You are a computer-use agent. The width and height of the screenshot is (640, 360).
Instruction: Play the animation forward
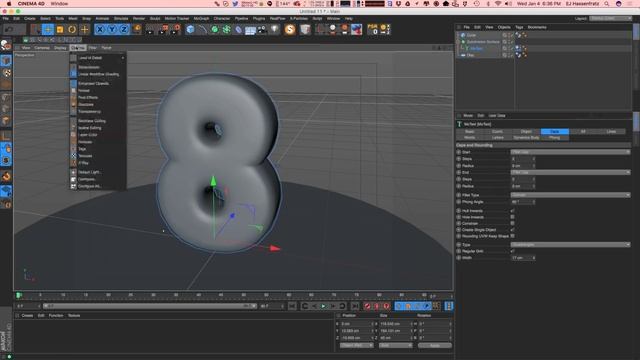[323, 306]
